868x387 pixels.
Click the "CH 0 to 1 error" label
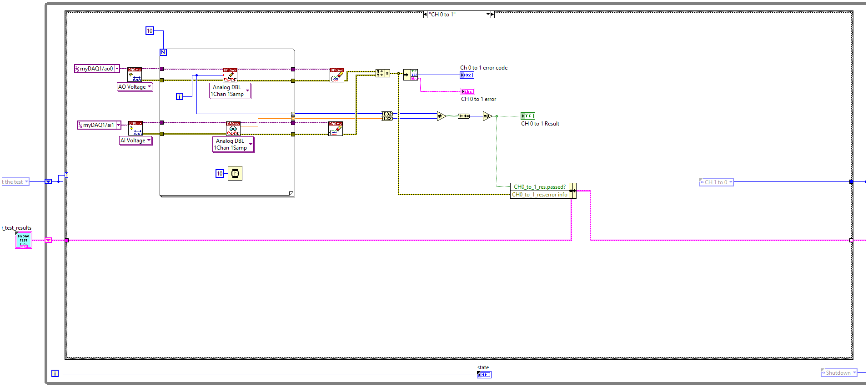(478, 99)
